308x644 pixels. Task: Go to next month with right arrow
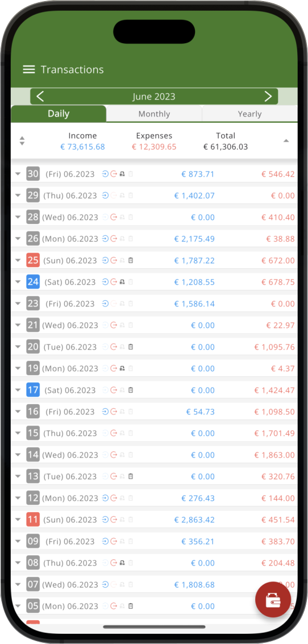coord(268,97)
